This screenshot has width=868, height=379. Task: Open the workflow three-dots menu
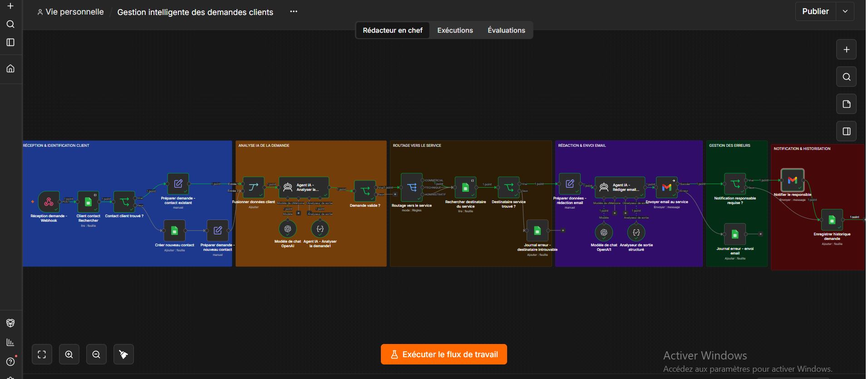point(294,11)
